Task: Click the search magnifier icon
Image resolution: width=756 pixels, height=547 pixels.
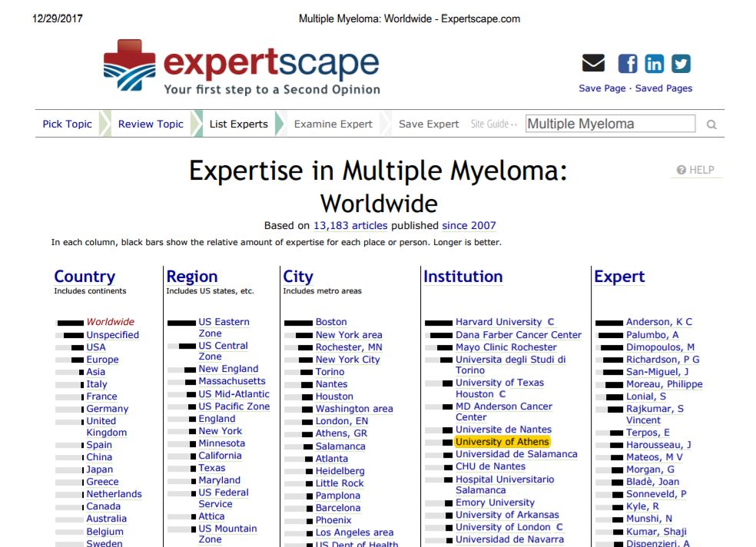Action: tap(711, 124)
